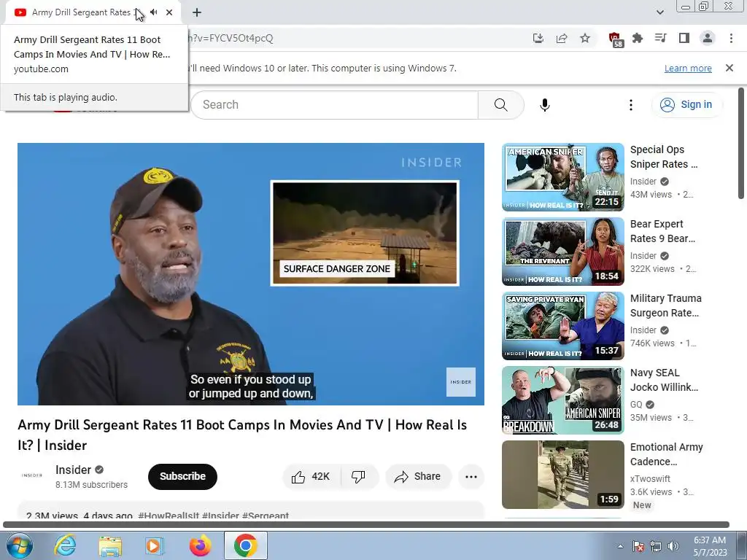Close the Army Drill Sergeant tab

tap(169, 12)
